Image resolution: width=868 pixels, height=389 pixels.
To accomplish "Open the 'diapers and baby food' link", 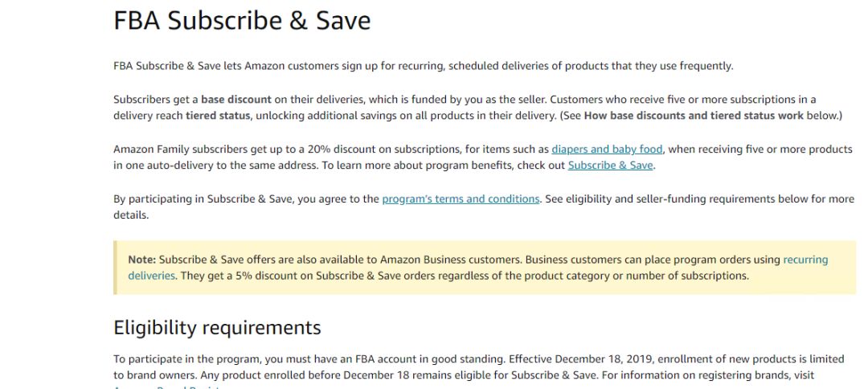I will click(607, 149).
